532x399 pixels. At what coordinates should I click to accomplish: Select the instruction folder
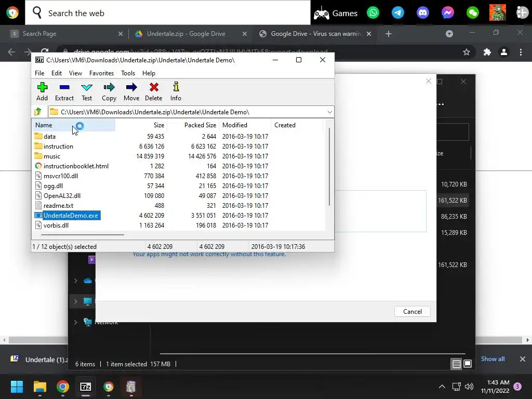[58, 146]
